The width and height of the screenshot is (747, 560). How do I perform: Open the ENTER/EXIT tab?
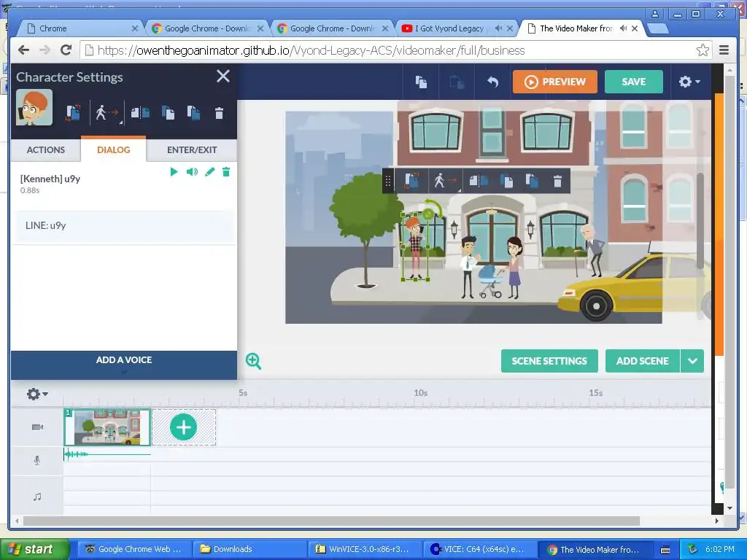(x=192, y=150)
